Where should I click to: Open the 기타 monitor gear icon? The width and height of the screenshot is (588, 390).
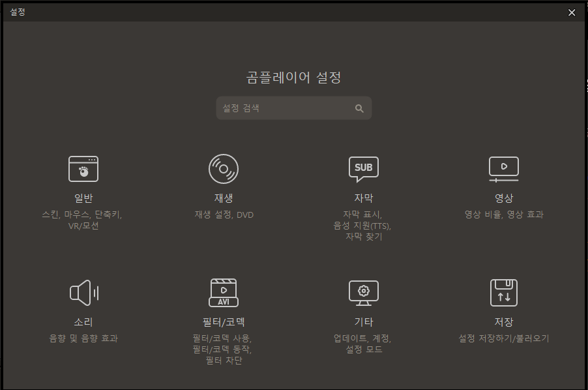[x=363, y=293]
